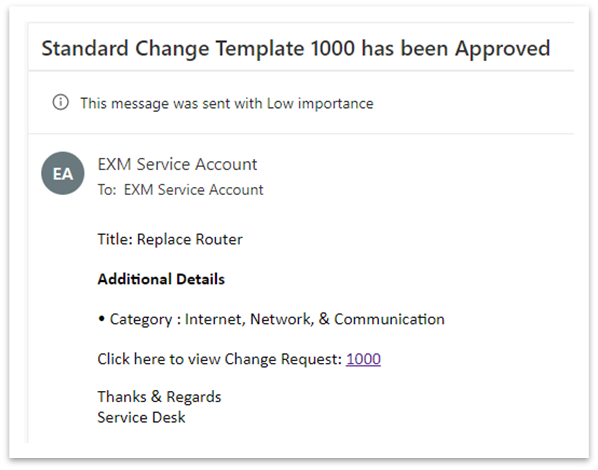
Task: Click the Service Desk signature text
Action: tap(141, 417)
